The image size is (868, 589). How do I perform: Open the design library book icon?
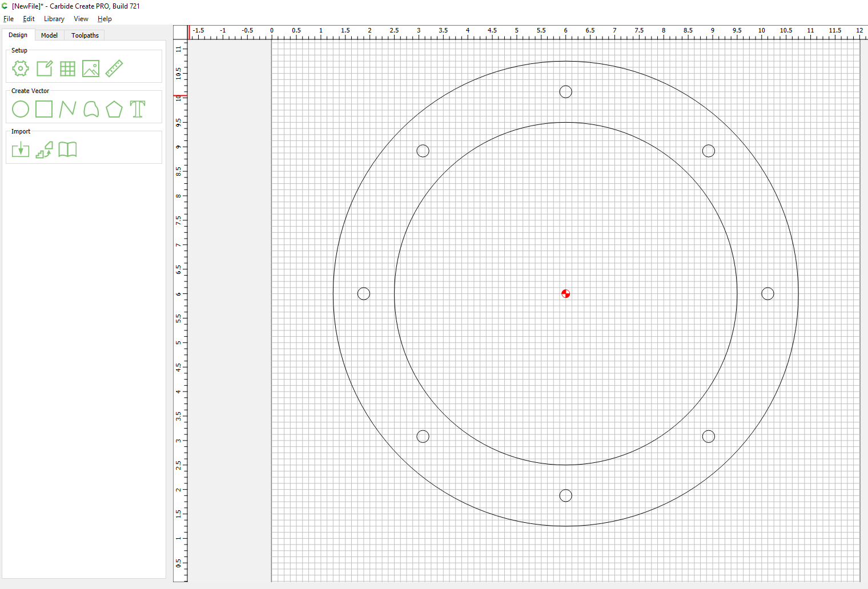tap(67, 150)
